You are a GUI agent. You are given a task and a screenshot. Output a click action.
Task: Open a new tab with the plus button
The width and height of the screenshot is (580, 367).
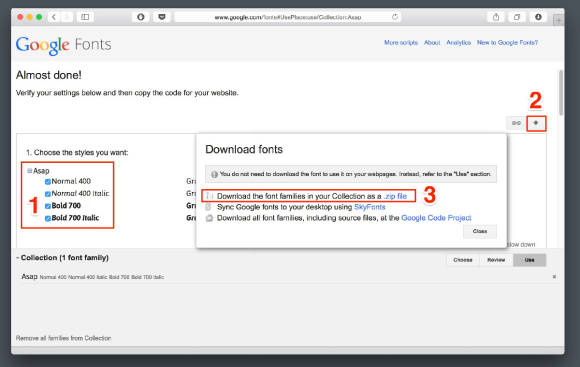(558, 20)
